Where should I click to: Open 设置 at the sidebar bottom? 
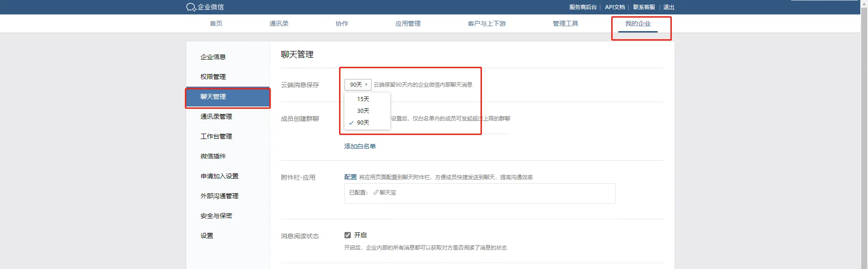pyautogui.click(x=228, y=236)
